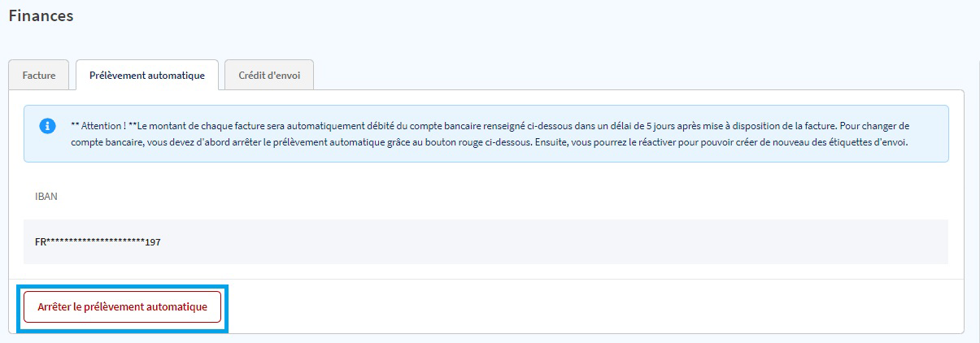The image size is (980, 343).
Task: Select the Prélèvement automatique tab
Action: coord(147,75)
